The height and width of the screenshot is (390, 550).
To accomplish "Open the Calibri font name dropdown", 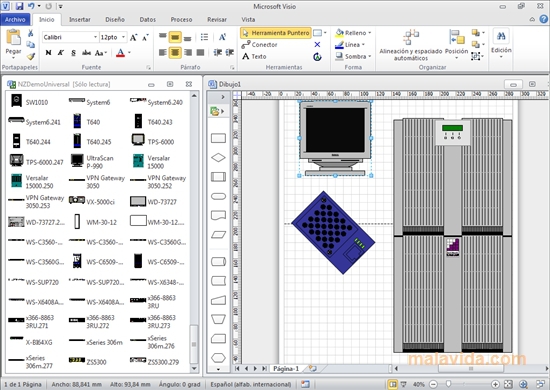I will tap(95, 37).
